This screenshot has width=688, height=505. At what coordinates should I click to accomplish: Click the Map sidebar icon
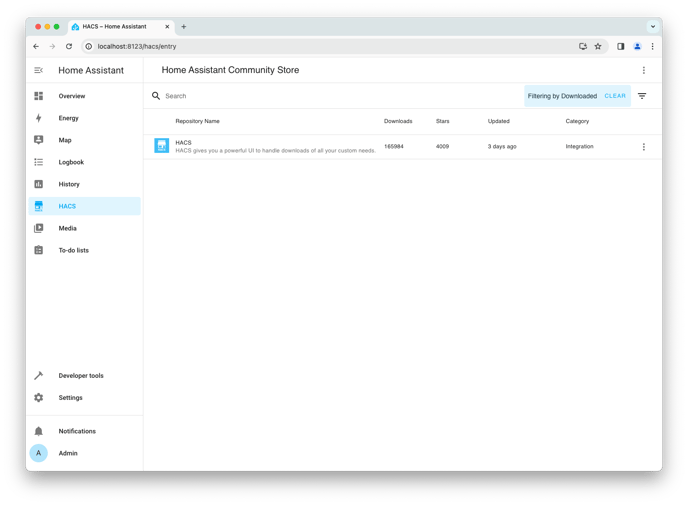[x=39, y=140]
